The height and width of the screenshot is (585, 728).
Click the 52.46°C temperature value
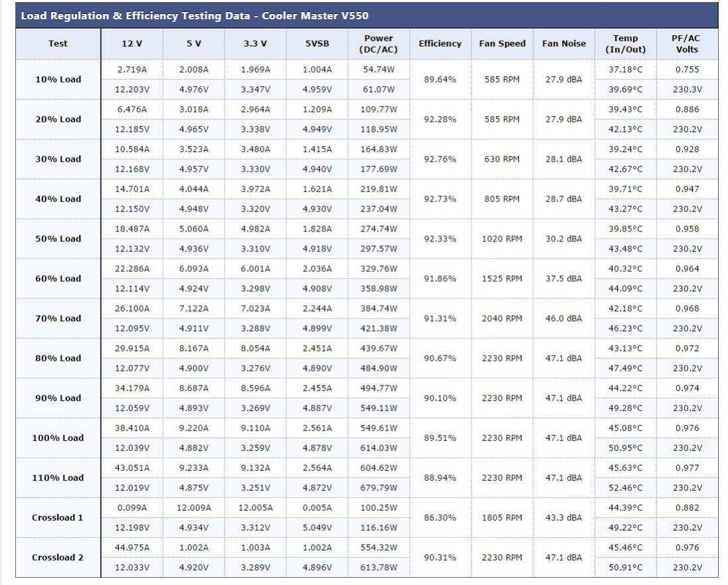[x=626, y=488]
